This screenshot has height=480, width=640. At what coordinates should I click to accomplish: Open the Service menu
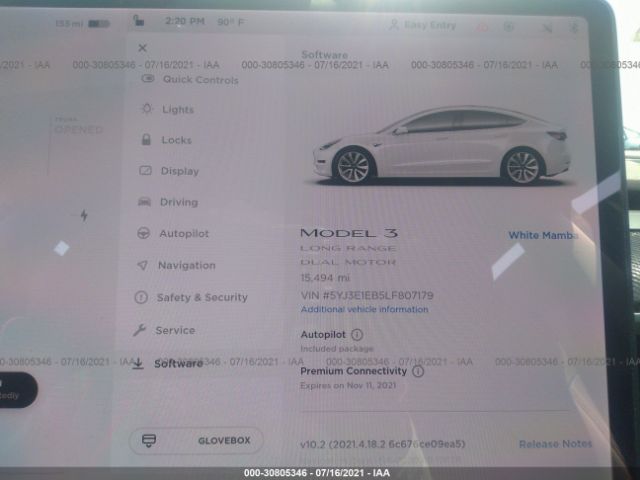click(164, 330)
